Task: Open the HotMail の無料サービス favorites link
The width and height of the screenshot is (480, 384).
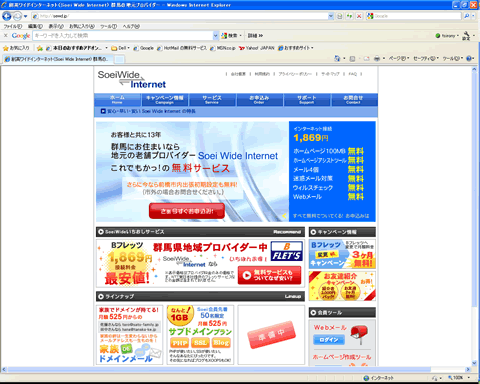Action: pos(182,48)
